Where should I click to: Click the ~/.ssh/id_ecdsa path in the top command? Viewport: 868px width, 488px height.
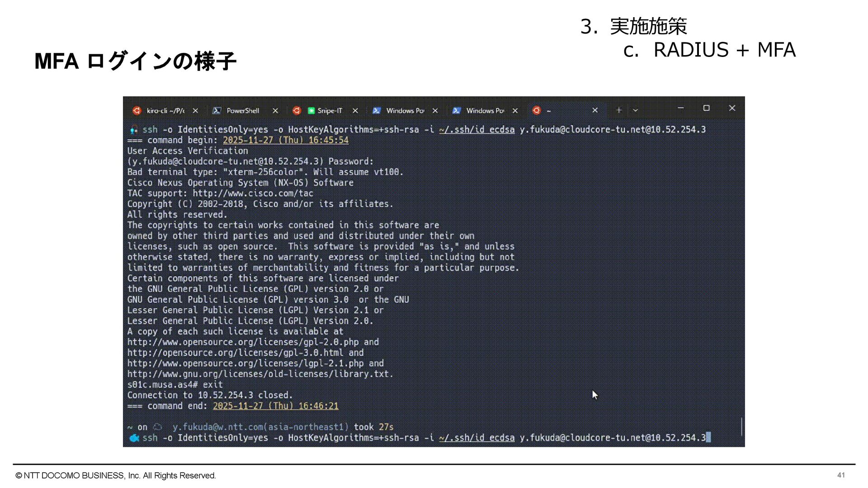[x=476, y=130]
